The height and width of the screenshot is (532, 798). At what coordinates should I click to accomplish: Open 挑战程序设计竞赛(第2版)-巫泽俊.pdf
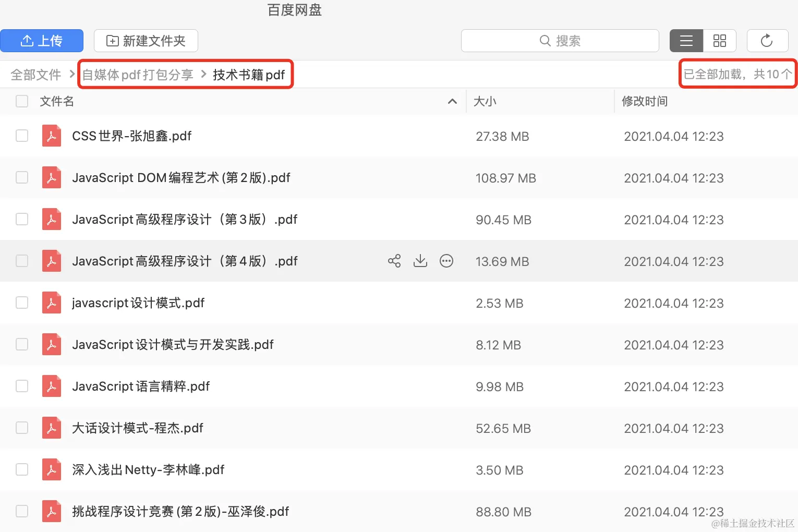click(x=180, y=512)
